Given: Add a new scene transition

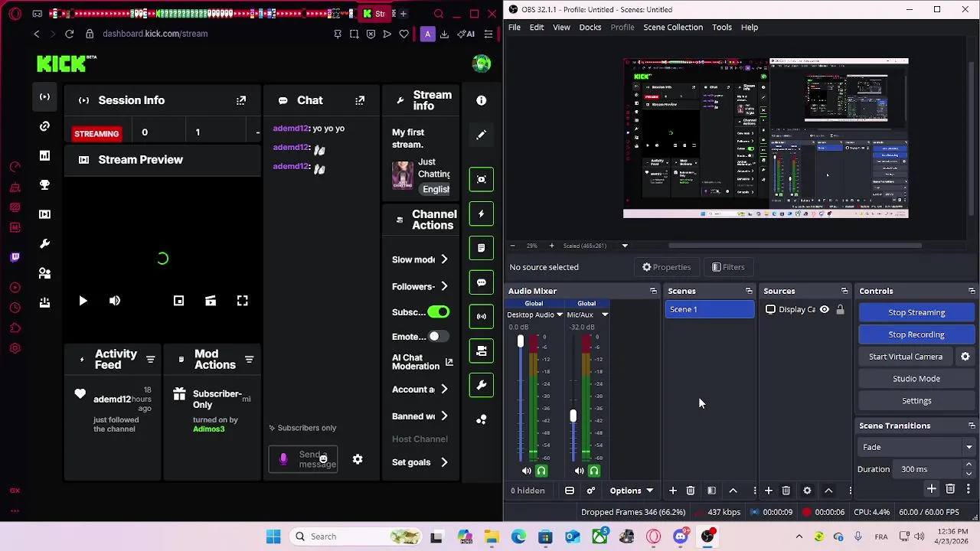Looking at the screenshot, I should tap(932, 489).
